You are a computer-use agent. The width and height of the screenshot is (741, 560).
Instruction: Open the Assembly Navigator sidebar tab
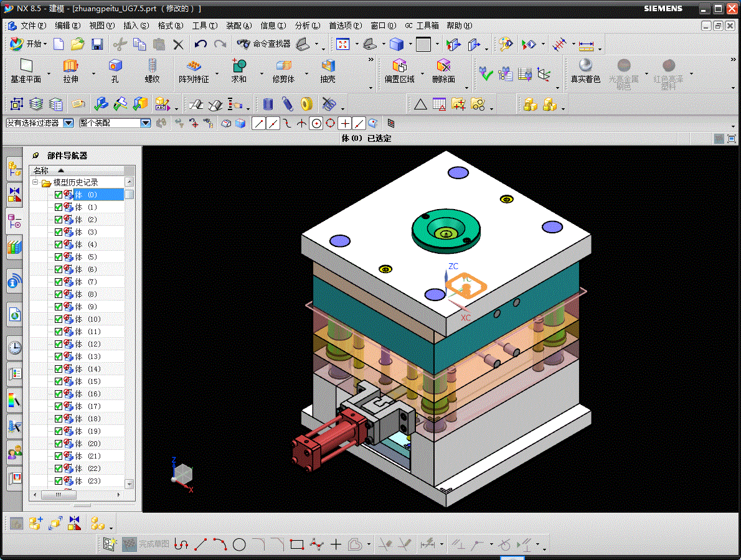point(15,169)
